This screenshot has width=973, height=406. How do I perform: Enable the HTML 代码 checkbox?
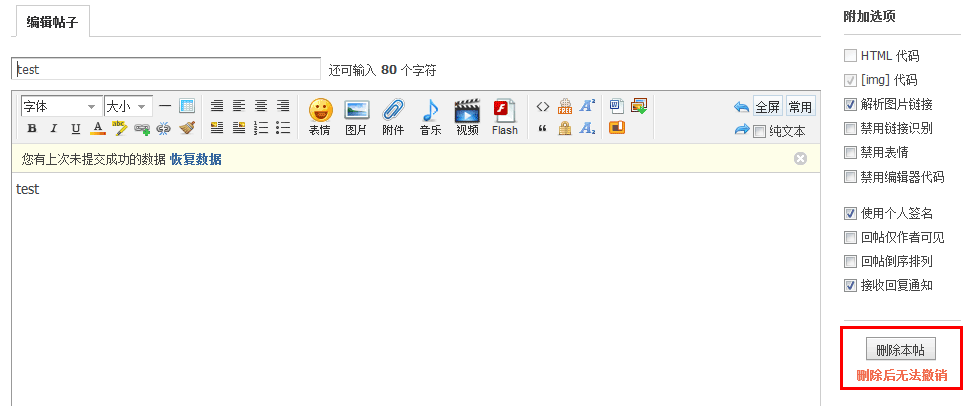[850, 56]
